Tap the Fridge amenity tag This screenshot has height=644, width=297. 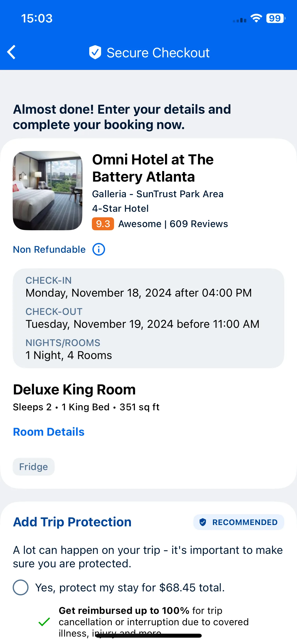(x=34, y=467)
